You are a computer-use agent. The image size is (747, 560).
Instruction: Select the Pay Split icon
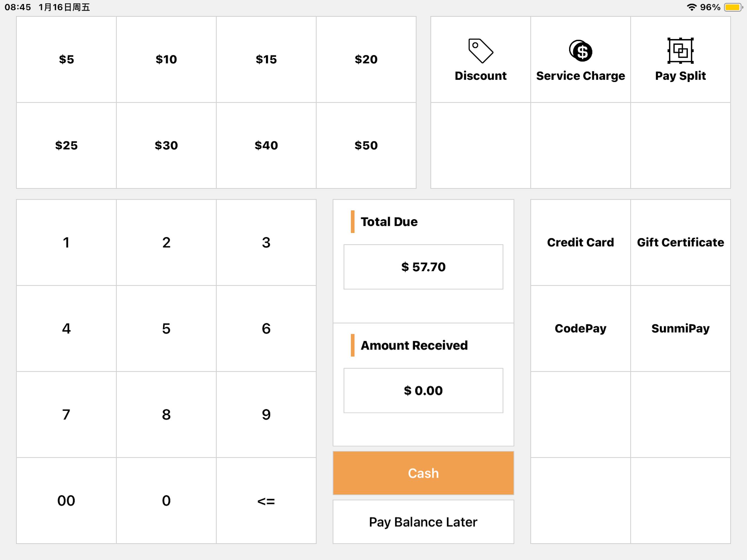[x=680, y=51]
